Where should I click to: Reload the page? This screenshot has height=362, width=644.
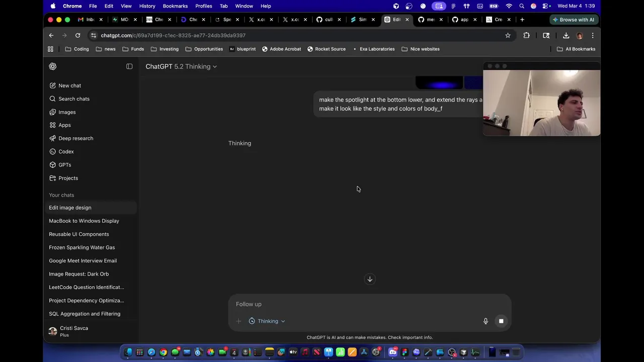click(x=77, y=35)
